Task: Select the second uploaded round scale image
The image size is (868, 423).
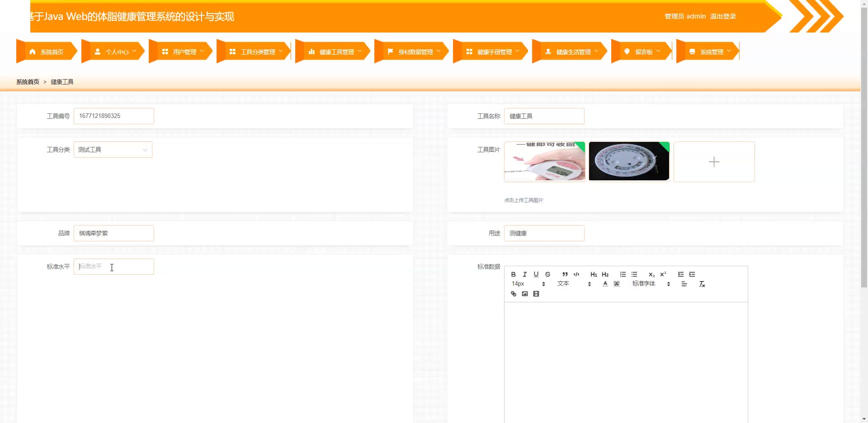Action: click(629, 162)
